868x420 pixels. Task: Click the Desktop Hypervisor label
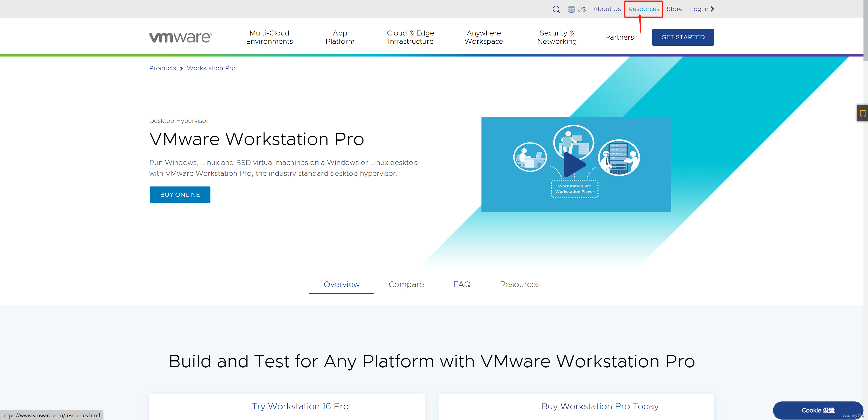(x=179, y=121)
